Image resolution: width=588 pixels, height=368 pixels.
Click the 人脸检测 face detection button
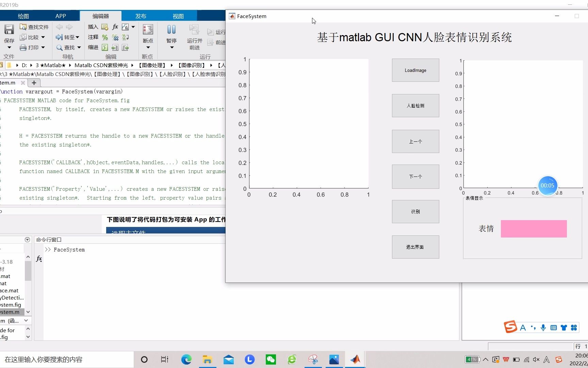[415, 106]
